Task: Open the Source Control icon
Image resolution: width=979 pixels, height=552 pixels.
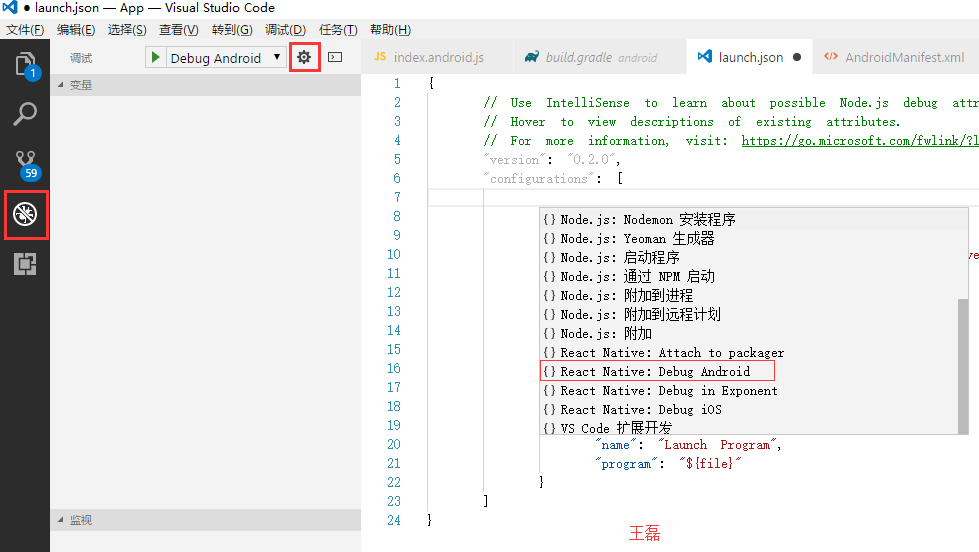Action: point(25,163)
